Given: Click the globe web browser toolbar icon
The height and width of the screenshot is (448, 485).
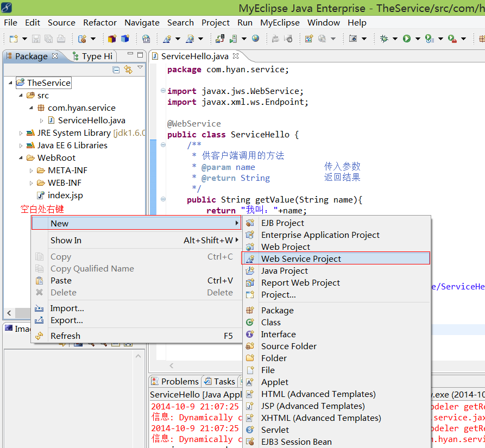Looking at the screenshot, I should click(255, 39).
